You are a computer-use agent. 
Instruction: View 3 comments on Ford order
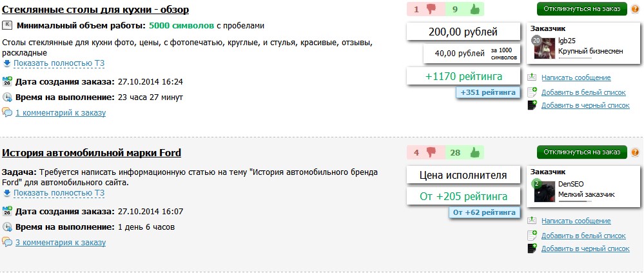[61, 243]
